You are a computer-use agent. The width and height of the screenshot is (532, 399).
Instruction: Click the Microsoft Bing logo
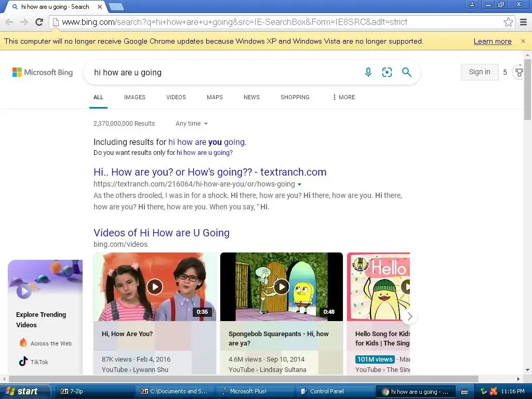click(x=43, y=72)
